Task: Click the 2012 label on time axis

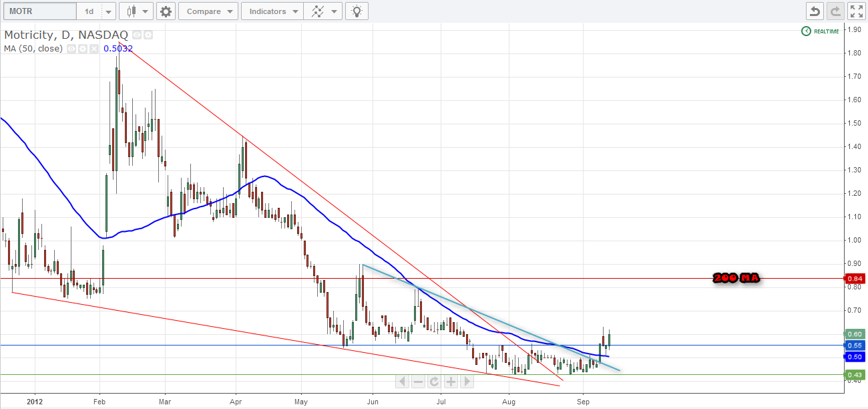Action: [x=36, y=402]
